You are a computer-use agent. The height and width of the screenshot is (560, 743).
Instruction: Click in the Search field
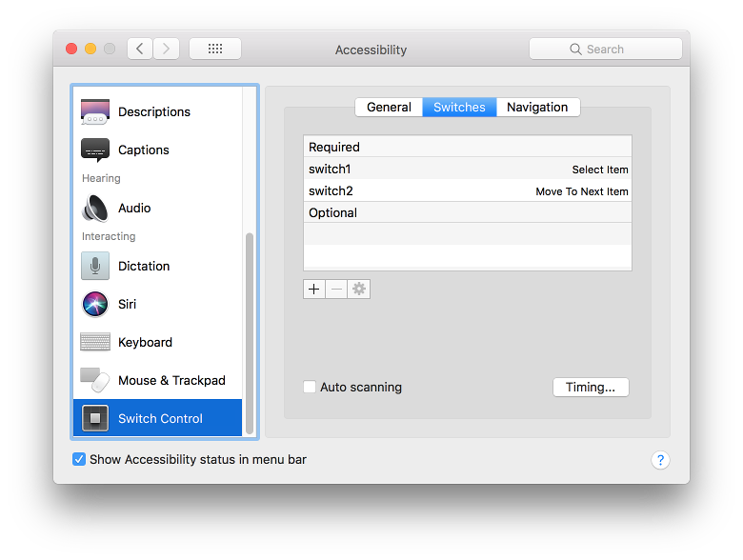606,49
